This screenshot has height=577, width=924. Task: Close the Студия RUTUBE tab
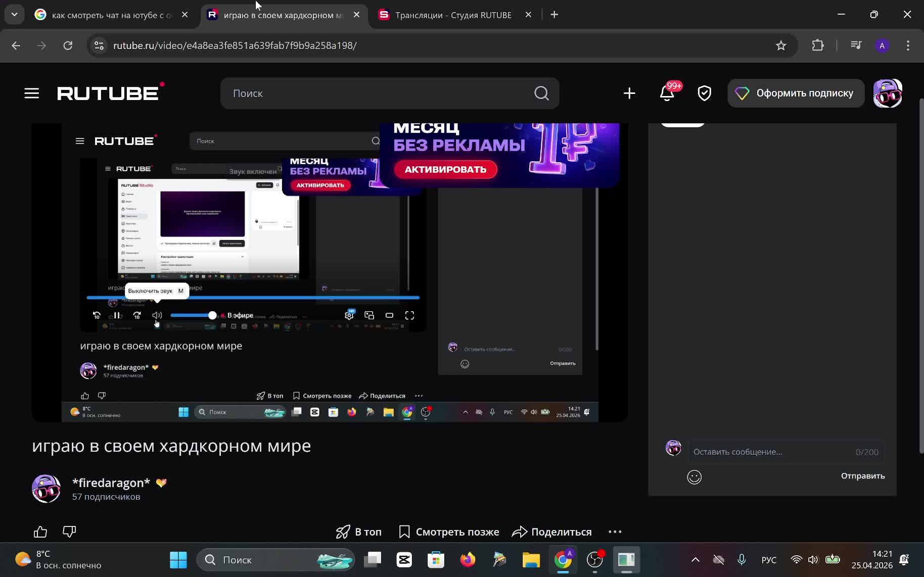(529, 15)
